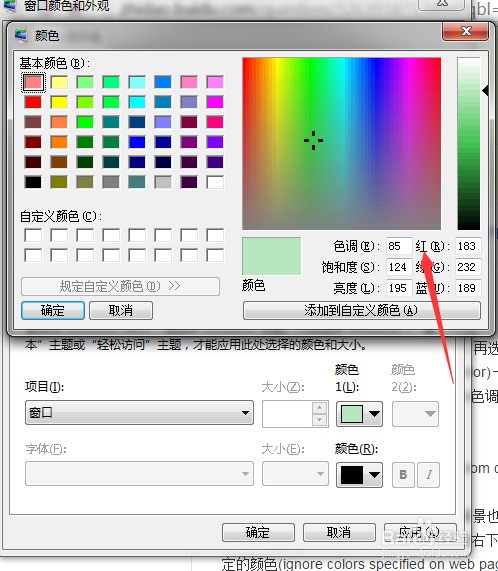Click 取消 in the color dialog
This screenshot has height=571, width=498.
click(x=121, y=311)
